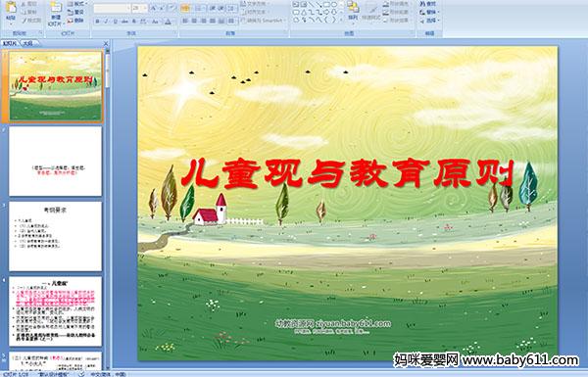Click the Layout button in Slides group
588x377 pixels.
click(x=76, y=4)
